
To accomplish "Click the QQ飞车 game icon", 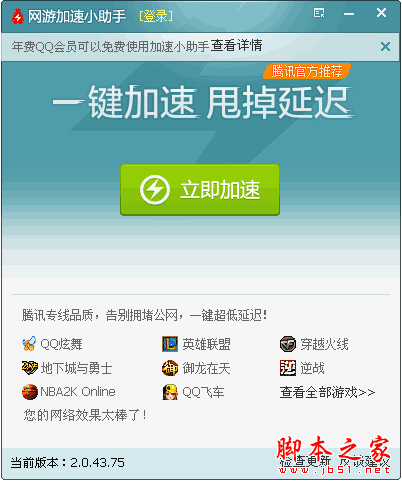I will click(170, 392).
